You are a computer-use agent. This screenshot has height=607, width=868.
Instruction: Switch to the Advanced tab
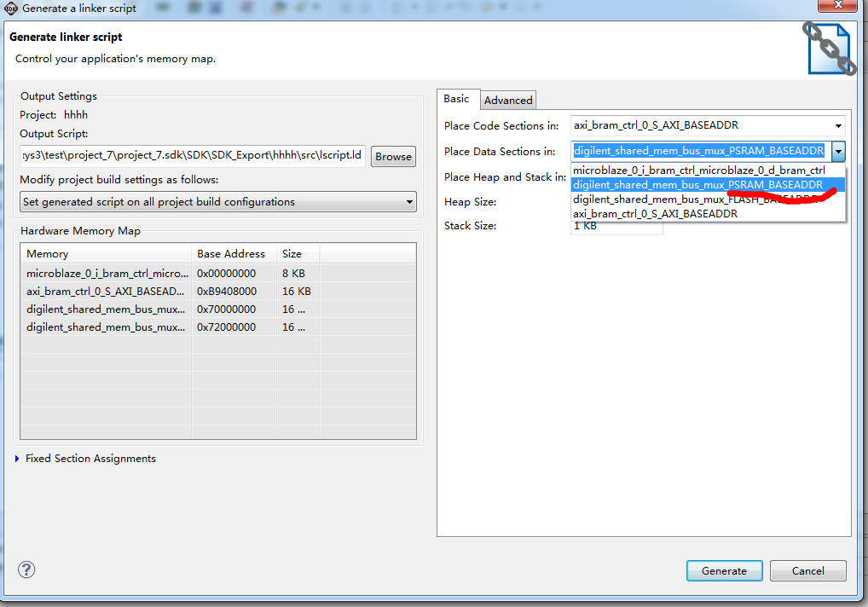(x=508, y=100)
